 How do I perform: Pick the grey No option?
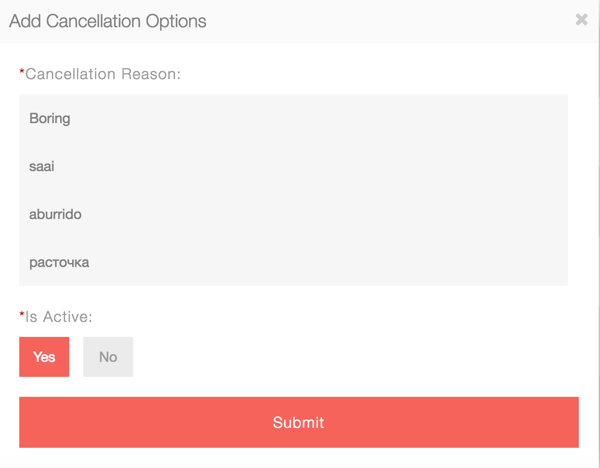(x=108, y=357)
